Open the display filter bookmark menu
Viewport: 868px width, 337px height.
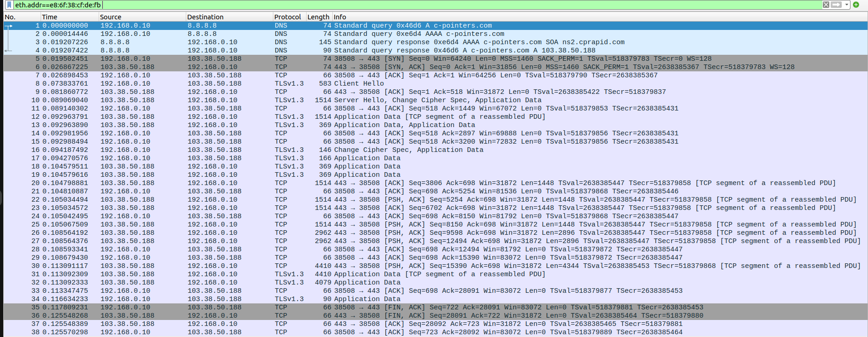pos(9,5)
